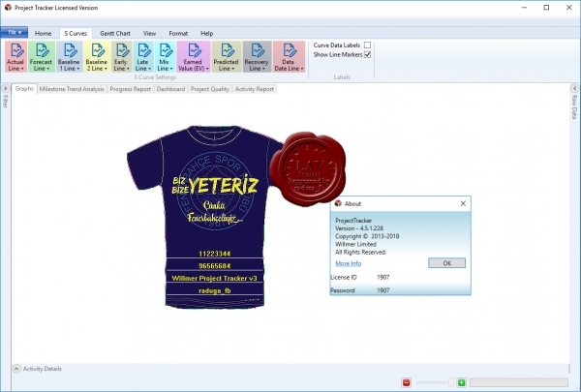
Task: Open the Progress Report tab
Action: tap(131, 89)
